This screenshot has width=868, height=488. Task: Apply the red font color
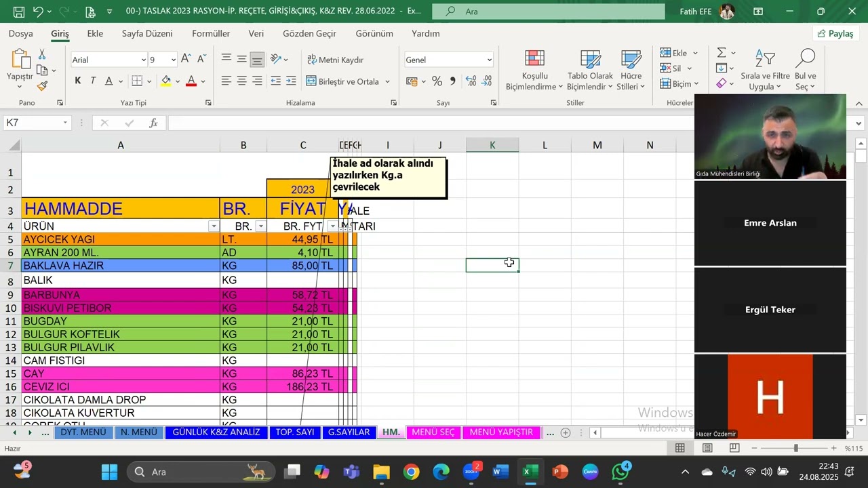coord(191,81)
